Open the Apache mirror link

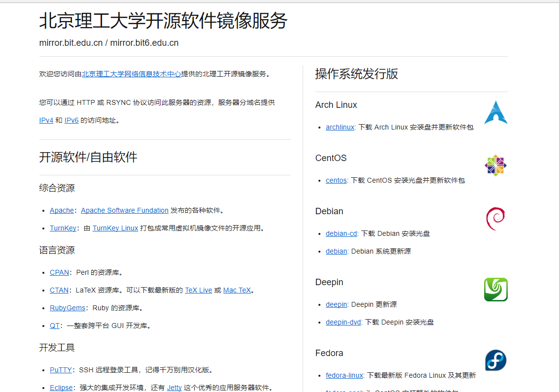(62, 210)
